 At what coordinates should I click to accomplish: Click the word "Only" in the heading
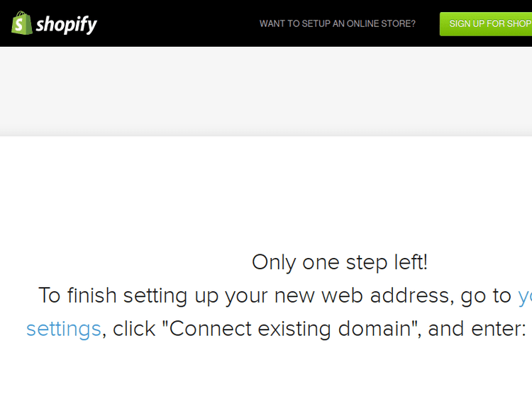pos(274,263)
